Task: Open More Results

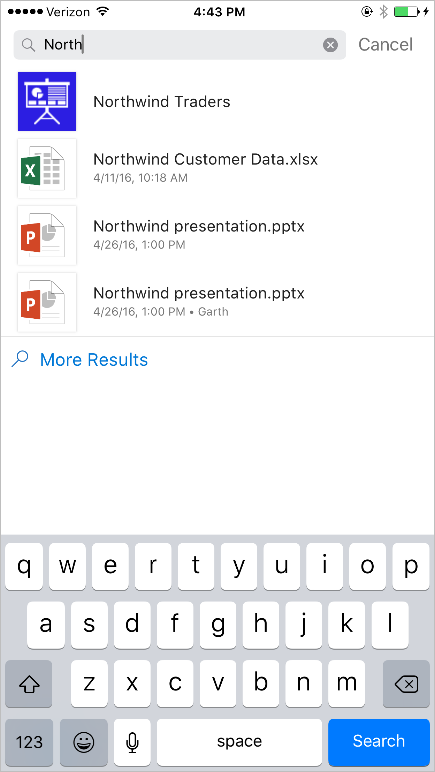Action: (93, 360)
